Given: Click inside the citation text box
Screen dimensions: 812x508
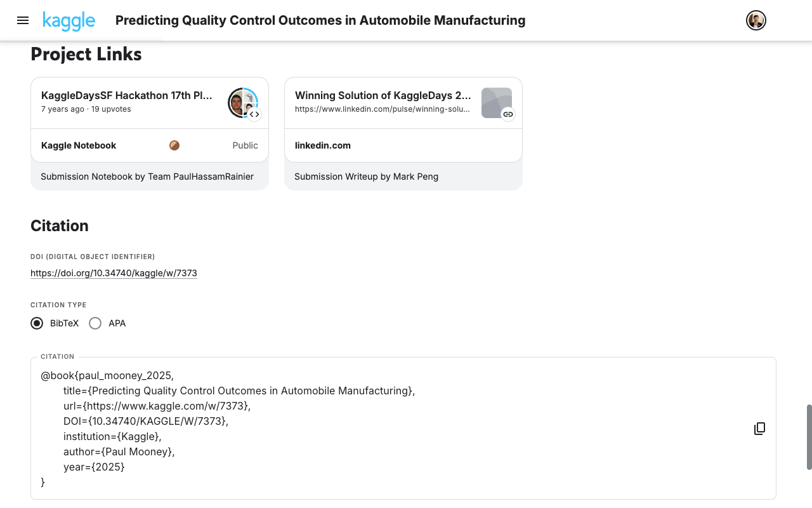Looking at the screenshot, I should [x=403, y=429].
